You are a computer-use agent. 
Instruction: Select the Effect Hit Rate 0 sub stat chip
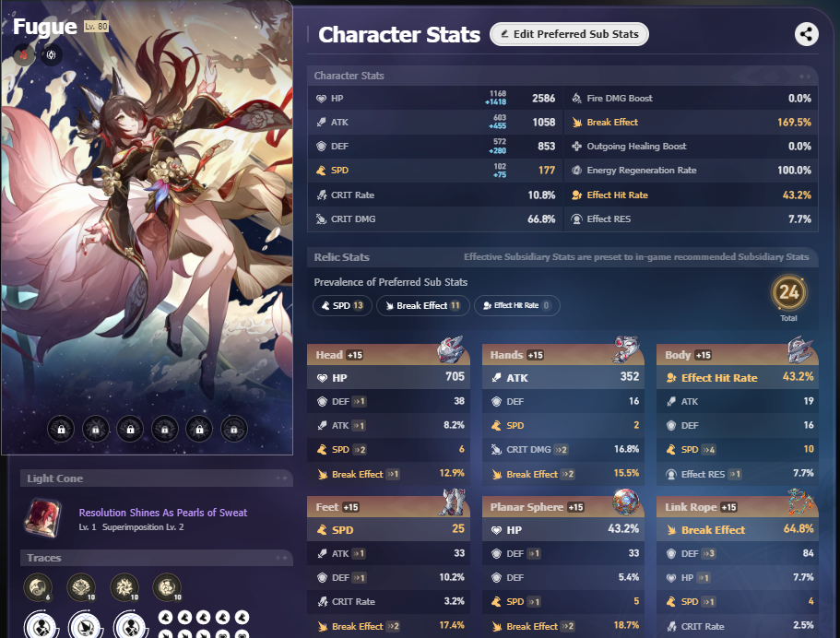(x=517, y=305)
